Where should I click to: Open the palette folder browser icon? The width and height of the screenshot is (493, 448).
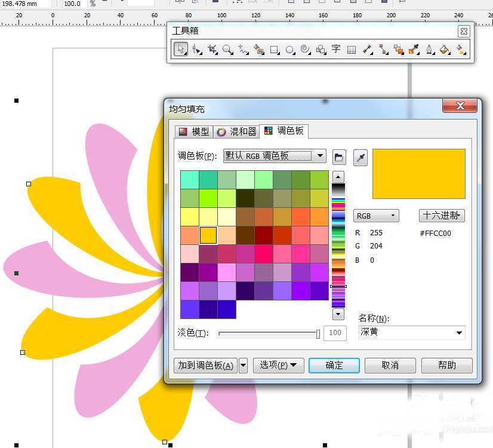pyautogui.click(x=339, y=157)
